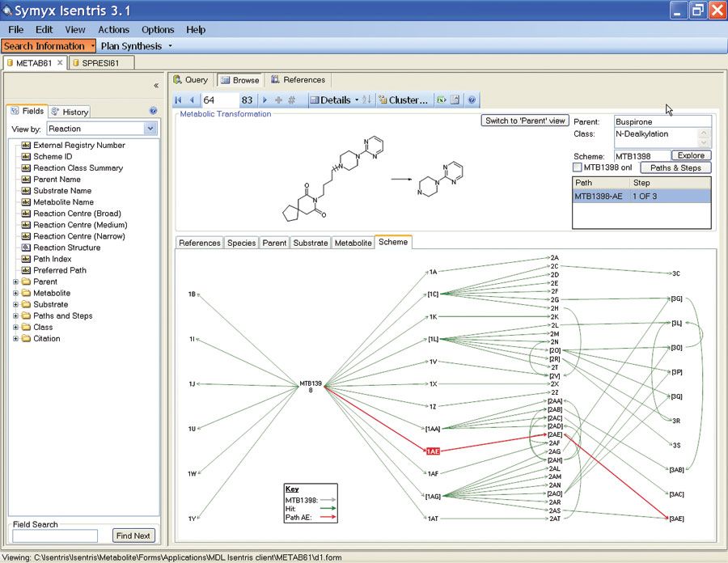Select the Reaction Class Summary field
The image size is (728, 563).
click(x=78, y=168)
